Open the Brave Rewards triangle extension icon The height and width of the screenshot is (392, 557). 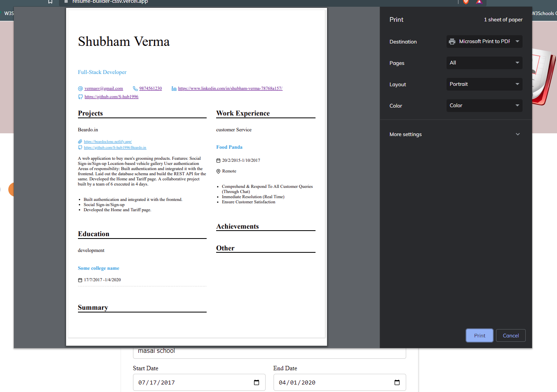pos(479,2)
